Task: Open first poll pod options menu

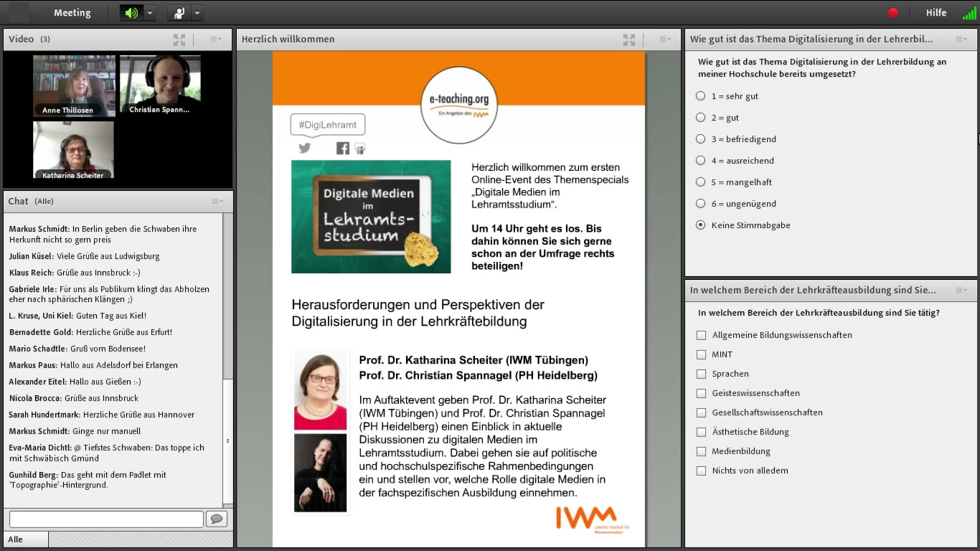Action: [961, 39]
